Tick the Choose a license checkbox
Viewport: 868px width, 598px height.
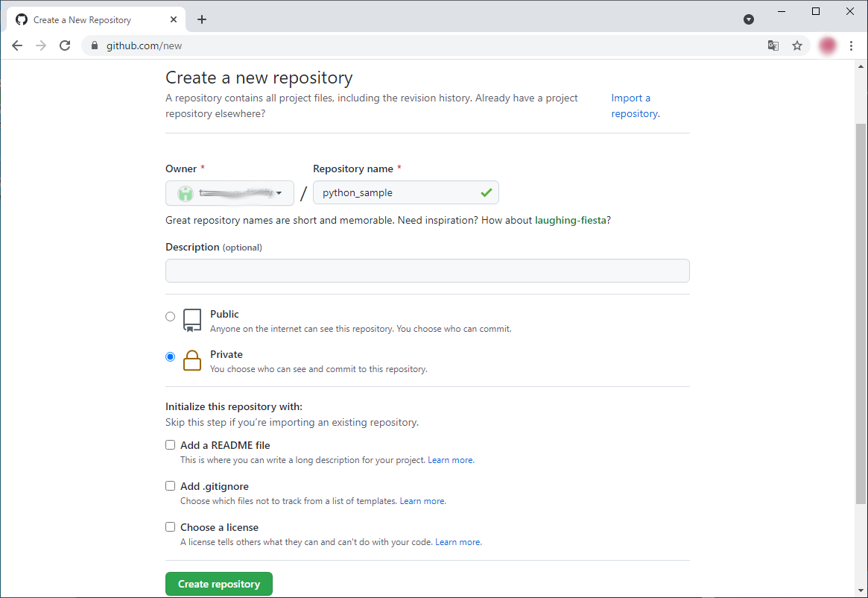[x=171, y=527]
